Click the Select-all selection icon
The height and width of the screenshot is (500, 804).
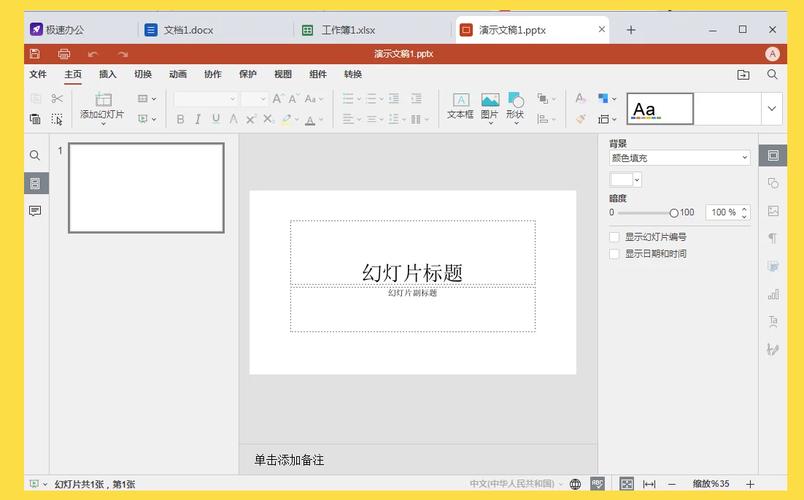57,119
